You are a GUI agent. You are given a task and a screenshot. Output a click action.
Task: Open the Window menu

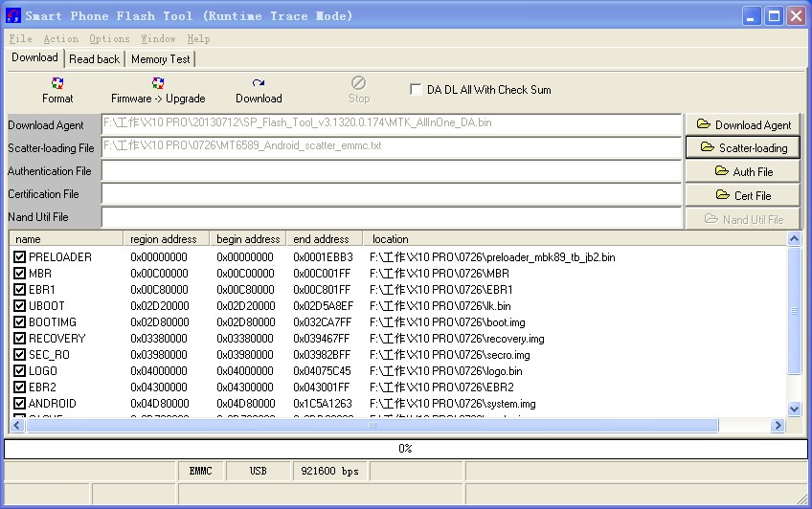[158, 39]
